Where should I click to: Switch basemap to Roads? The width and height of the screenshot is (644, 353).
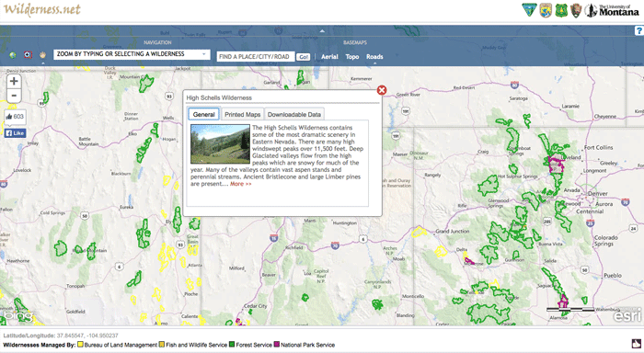pos(374,57)
